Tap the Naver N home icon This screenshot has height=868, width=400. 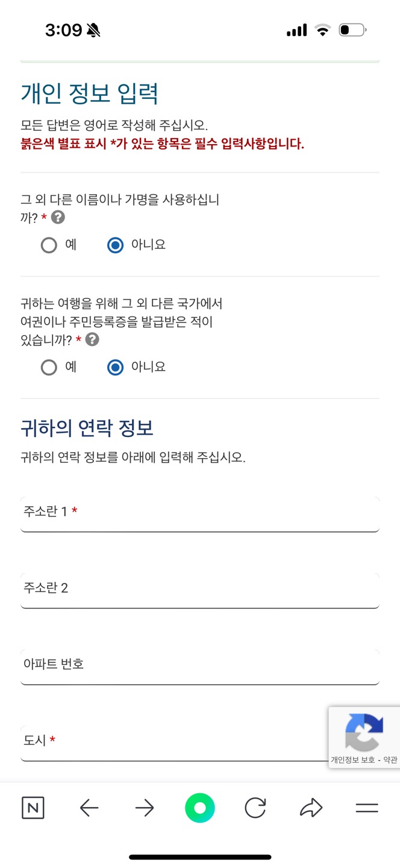(x=33, y=808)
